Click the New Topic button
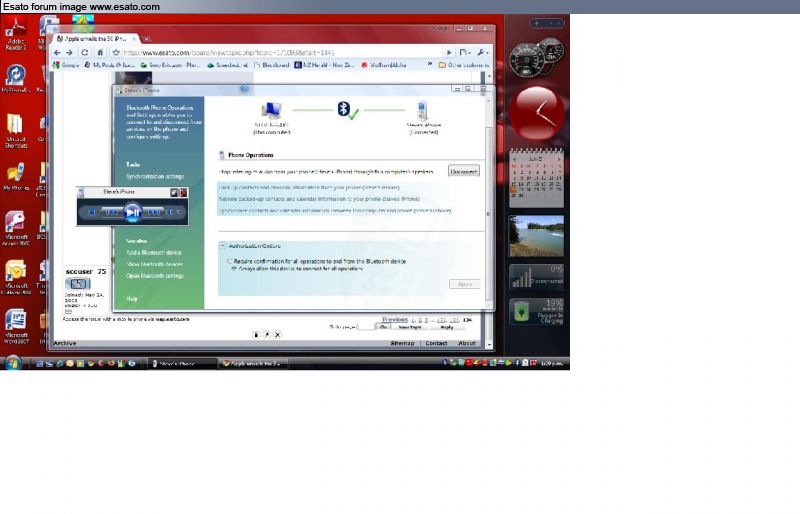 410,327
